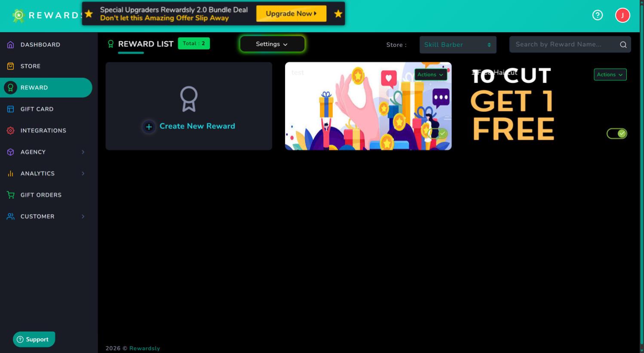Click the 'Special Upgraders Rewardsly 2.0 Bundle Deal' text
Image resolution: width=644 pixels, height=353 pixels.
174,9
